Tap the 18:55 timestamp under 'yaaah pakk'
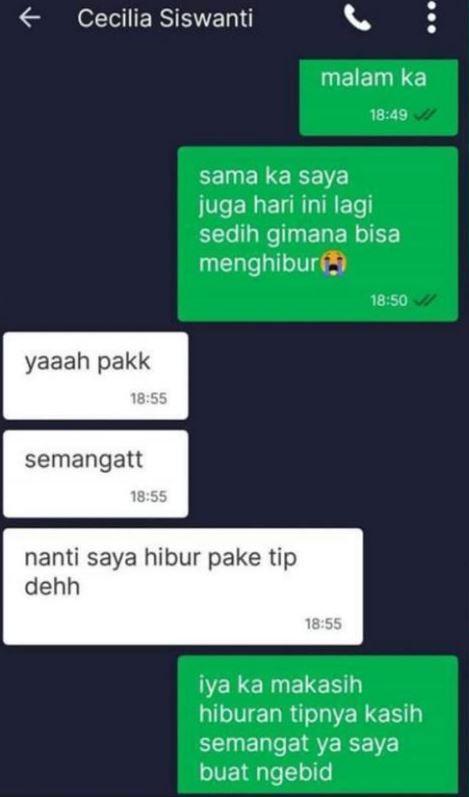Image resolution: width=469 pixels, height=797 pixels. 149,399
